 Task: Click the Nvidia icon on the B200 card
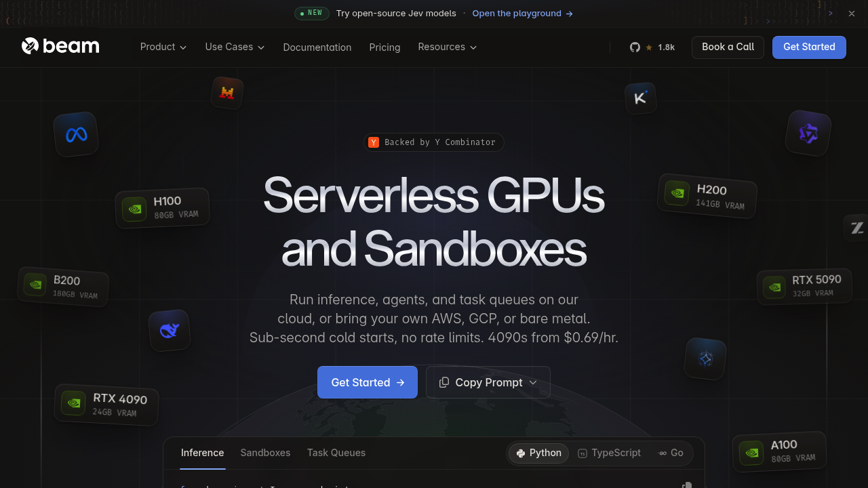pos(35,284)
